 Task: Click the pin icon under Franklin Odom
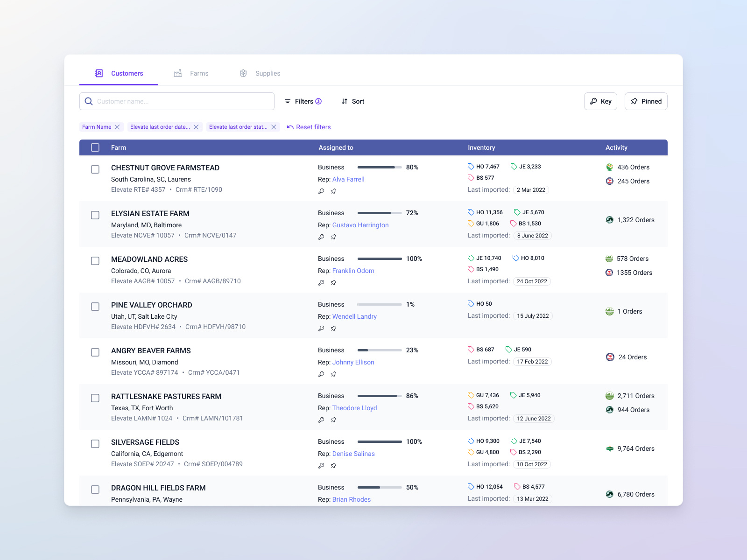[333, 282]
